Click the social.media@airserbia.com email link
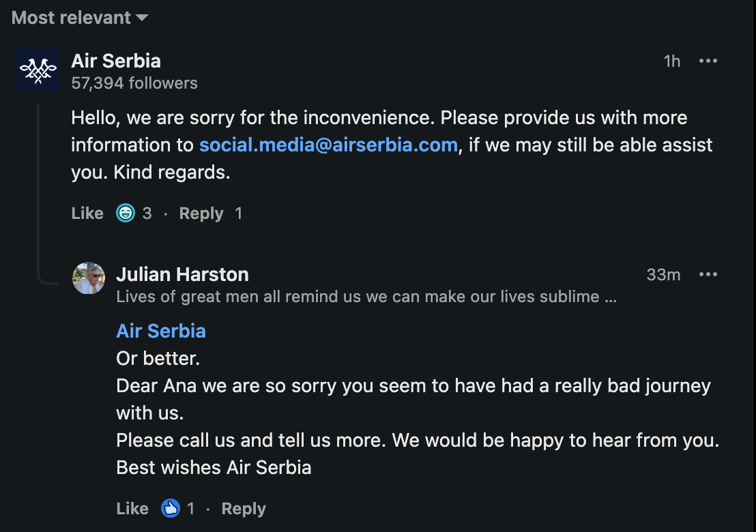This screenshot has width=756, height=532. click(x=328, y=145)
